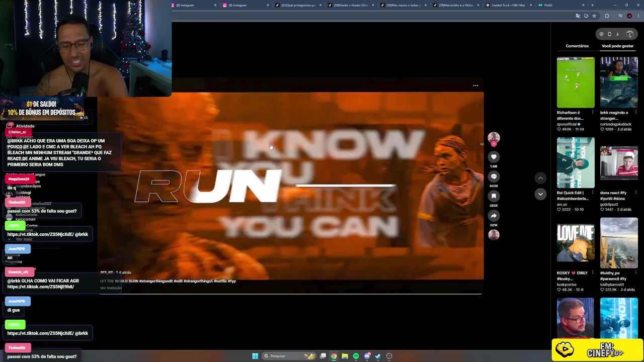This screenshot has height=362, width=644.
Task: Open File Explorer from taskbar
Action: [345, 356]
